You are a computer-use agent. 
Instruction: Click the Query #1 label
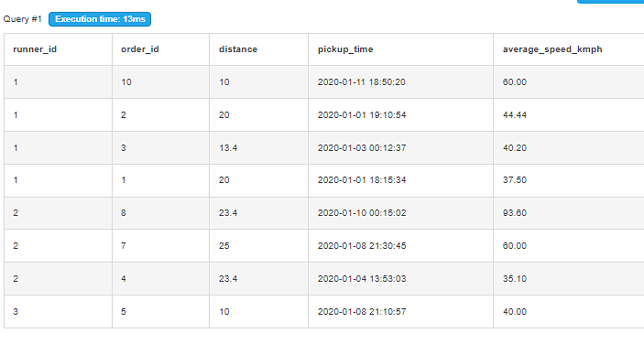[x=23, y=19]
